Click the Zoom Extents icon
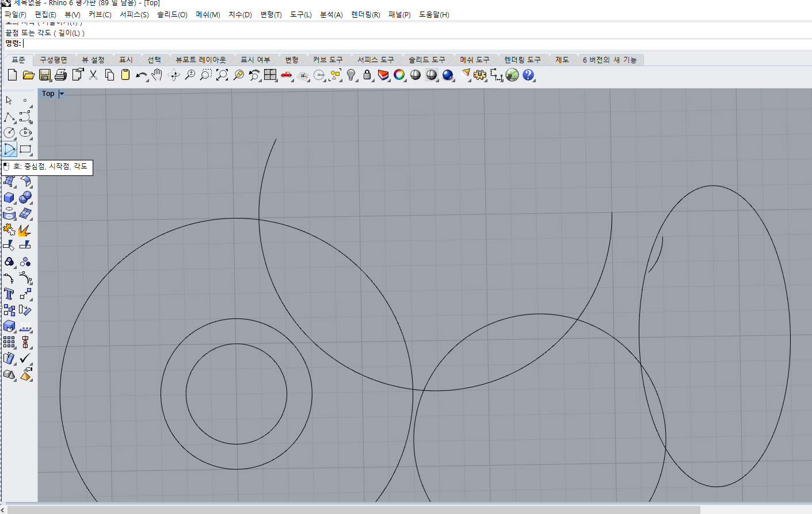The width and height of the screenshot is (812, 514). click(222, 75)
